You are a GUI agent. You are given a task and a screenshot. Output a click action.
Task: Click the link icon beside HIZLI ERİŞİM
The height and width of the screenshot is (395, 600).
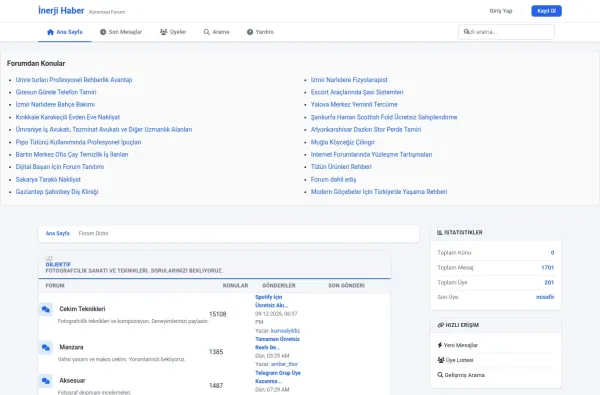[x=440, y=325]
